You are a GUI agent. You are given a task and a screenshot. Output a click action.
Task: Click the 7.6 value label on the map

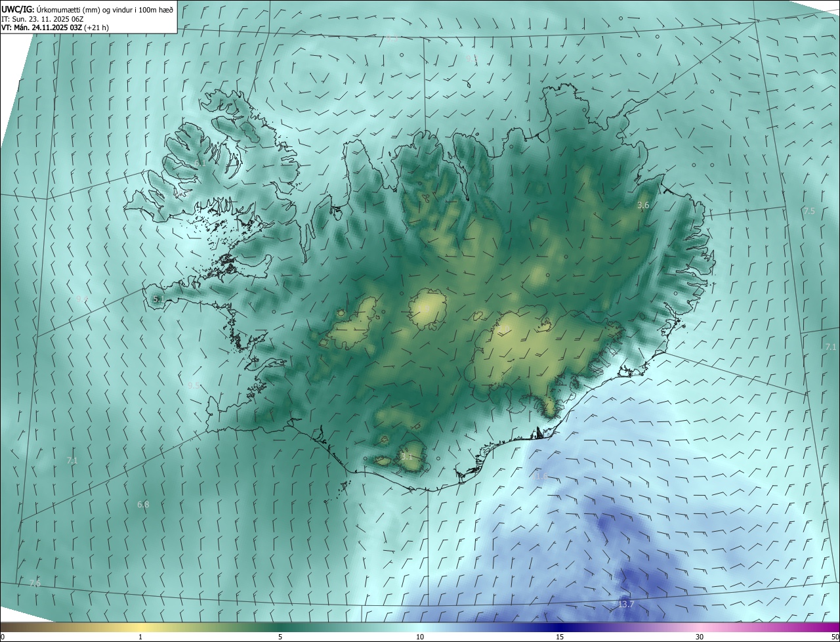[35, 583]
